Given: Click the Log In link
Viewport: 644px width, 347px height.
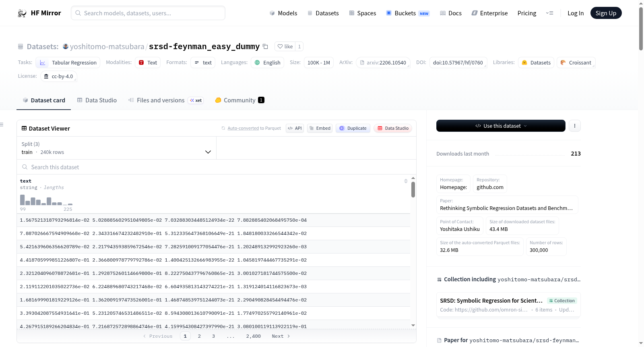Looking at the screenshot, I should coord(576,13).
